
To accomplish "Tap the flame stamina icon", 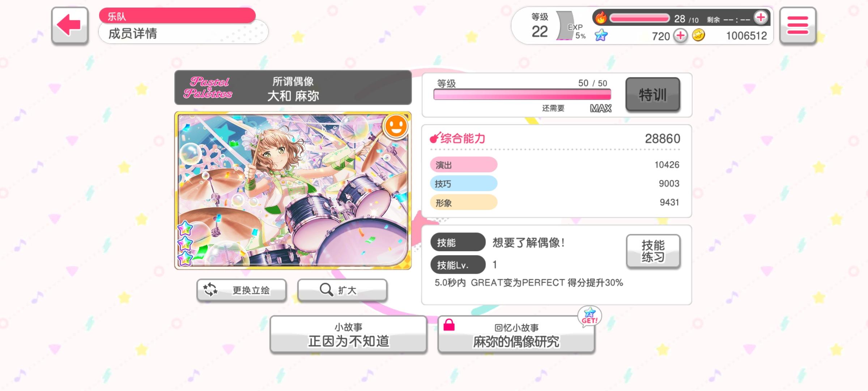I will pos(601,17).
